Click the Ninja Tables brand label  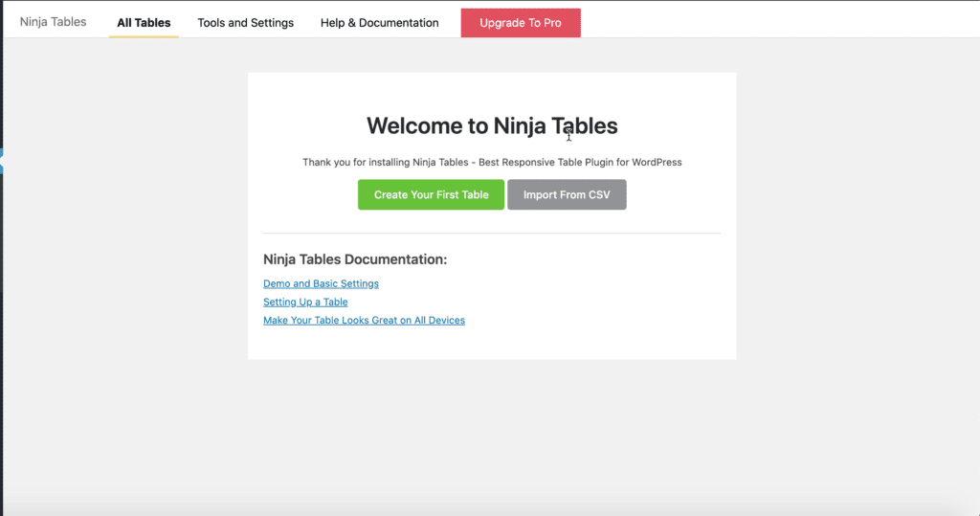(x=54, y=22)
